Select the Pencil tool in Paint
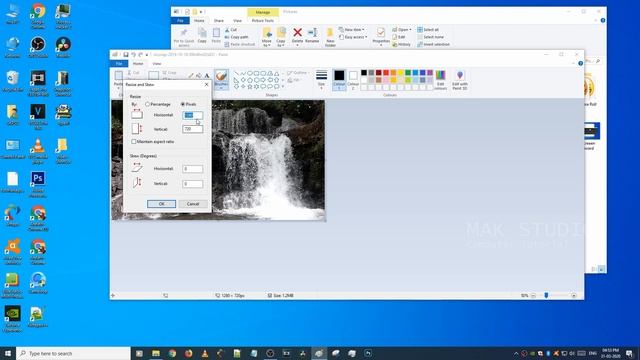 tap(191, 76)
